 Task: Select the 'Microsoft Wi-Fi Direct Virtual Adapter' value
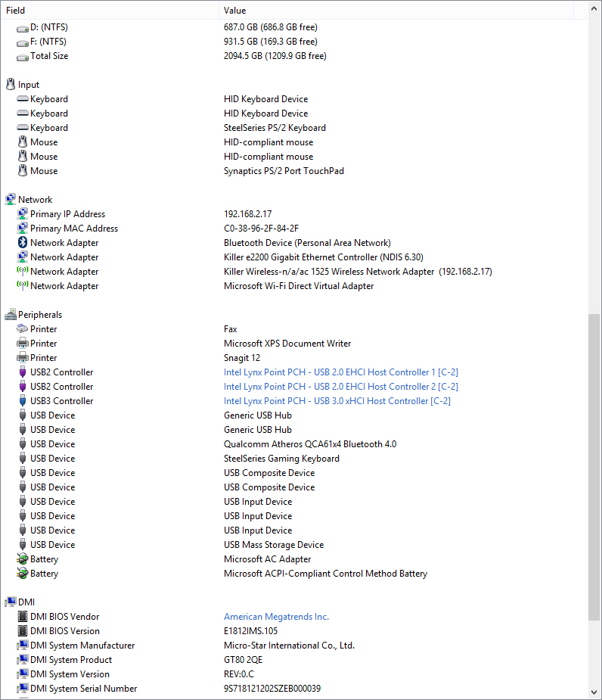coord(299,286)
